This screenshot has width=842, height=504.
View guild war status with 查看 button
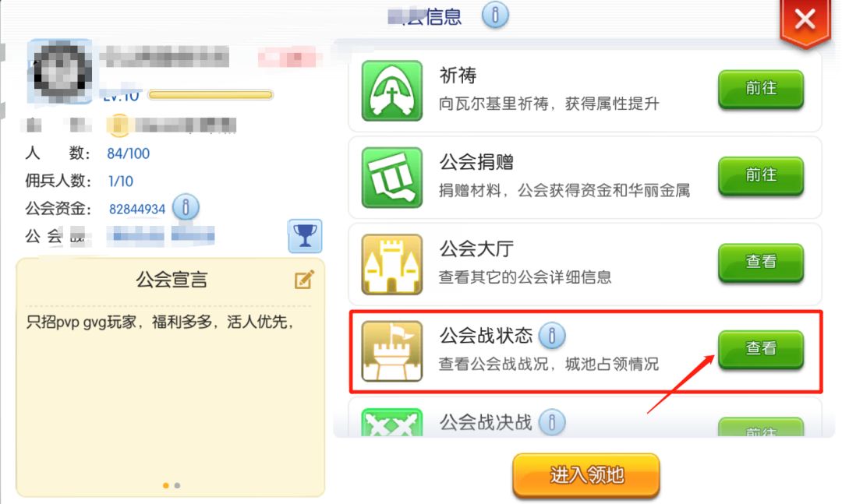coord(761,350)
